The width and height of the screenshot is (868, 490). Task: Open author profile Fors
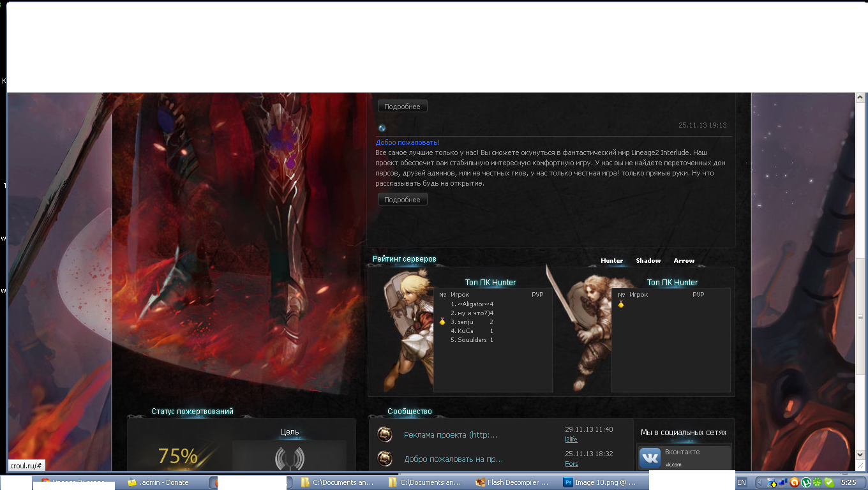click(x=571, y=464)
